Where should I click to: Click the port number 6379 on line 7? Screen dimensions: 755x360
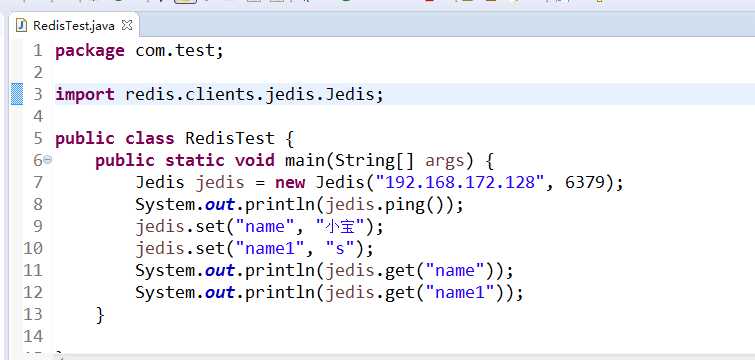pos(585,183)
